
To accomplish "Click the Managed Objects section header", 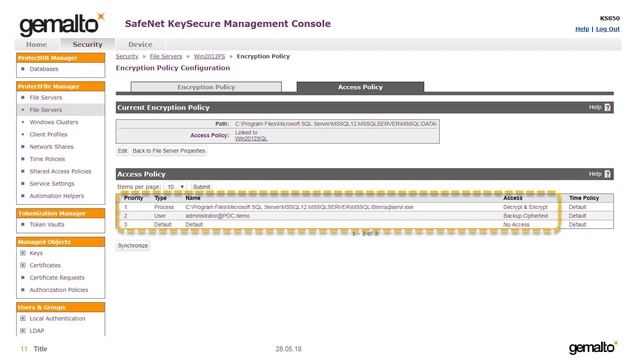I will point(60,242).
